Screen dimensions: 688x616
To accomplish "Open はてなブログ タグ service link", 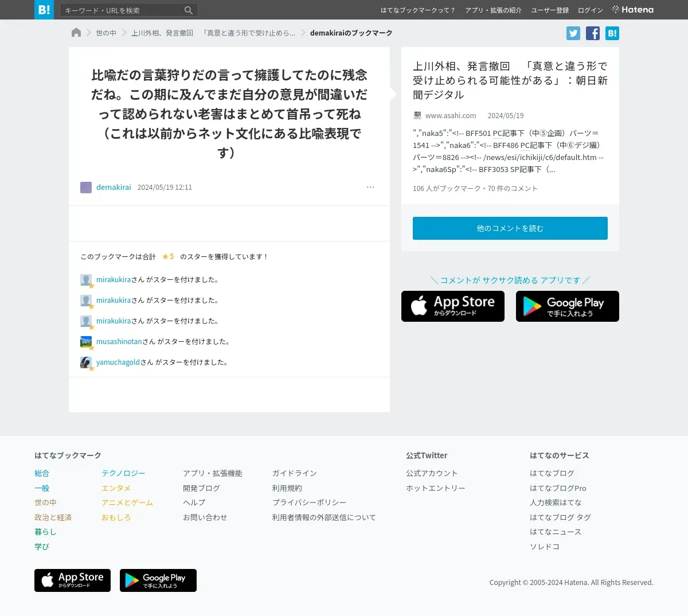I will 560,517.
